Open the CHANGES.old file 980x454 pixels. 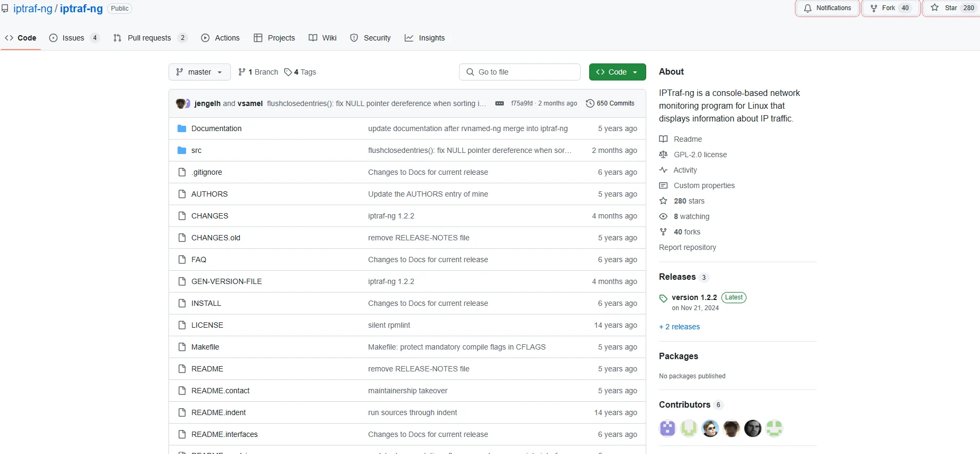[x=216, y=238]
